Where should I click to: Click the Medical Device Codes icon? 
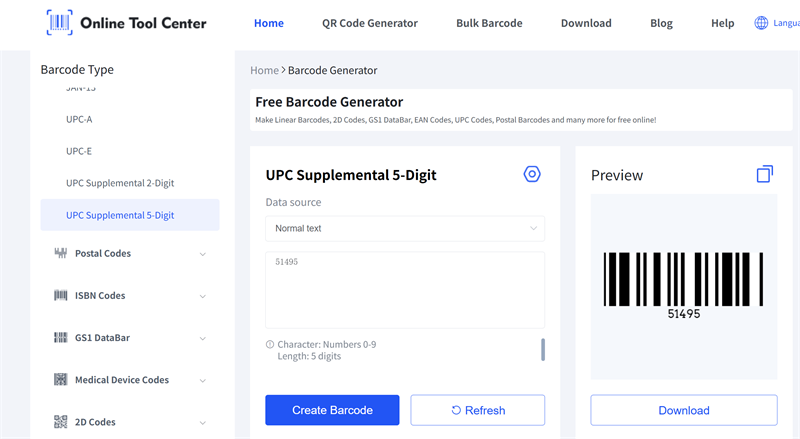tap(60, 380)
